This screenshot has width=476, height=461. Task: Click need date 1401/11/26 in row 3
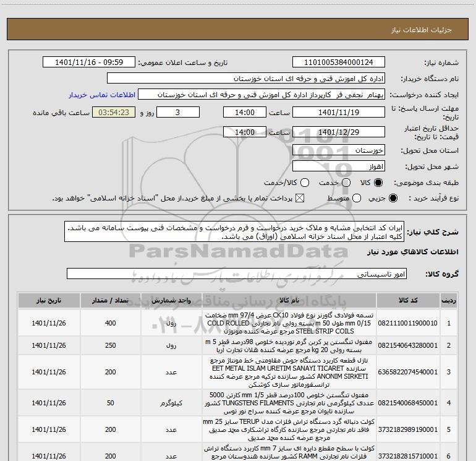pyautogui.click(x=49, y=372)
